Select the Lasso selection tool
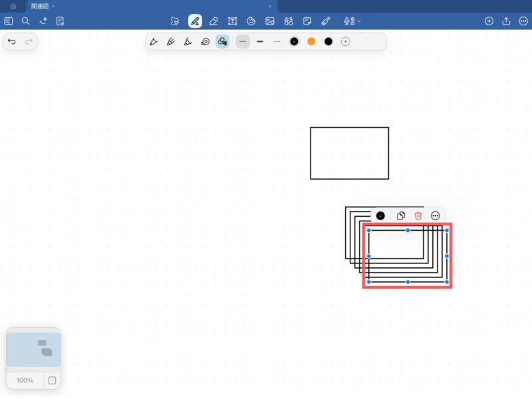The height and width of the screenshot is (399, 532). tap(175, 21)
